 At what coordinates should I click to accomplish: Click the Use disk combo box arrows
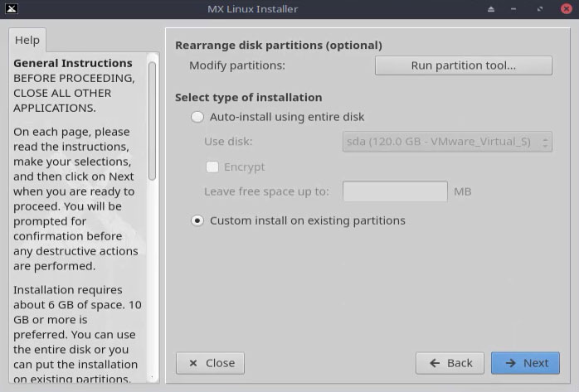[x=545, y=142]
